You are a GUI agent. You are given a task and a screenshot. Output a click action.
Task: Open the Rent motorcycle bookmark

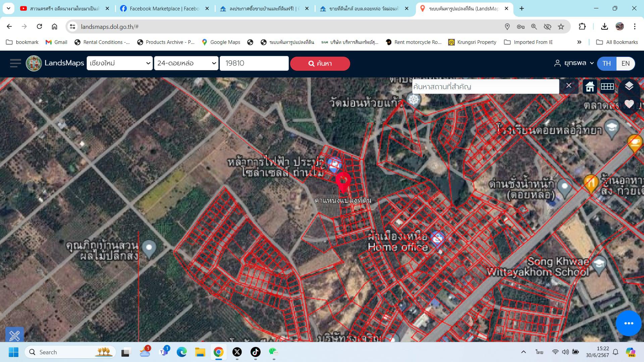[414, 42]
